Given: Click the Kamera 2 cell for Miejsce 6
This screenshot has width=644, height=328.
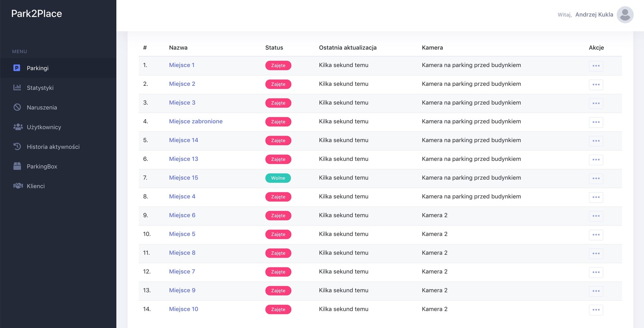Looking at the screenshot, I should click(435, 215).
